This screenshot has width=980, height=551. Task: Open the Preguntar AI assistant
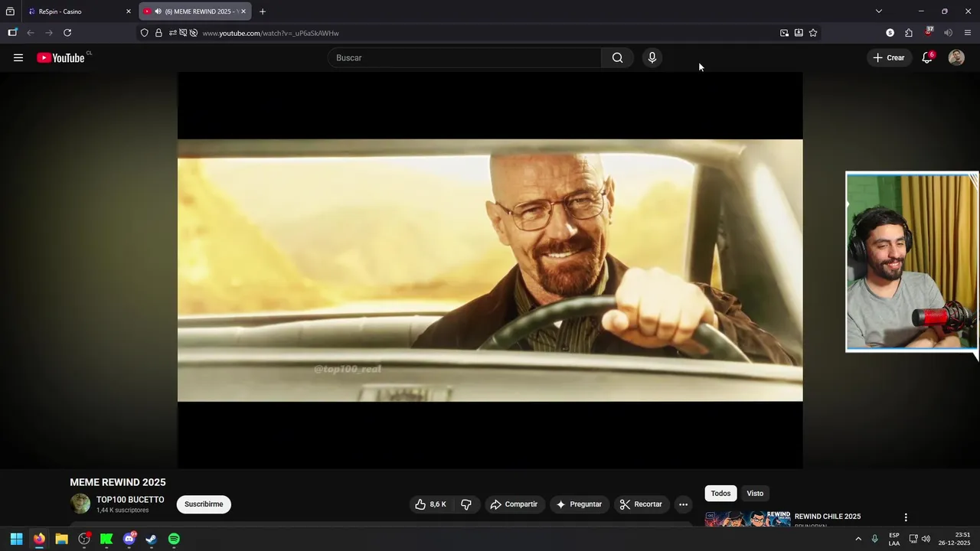tap(579, 504)
